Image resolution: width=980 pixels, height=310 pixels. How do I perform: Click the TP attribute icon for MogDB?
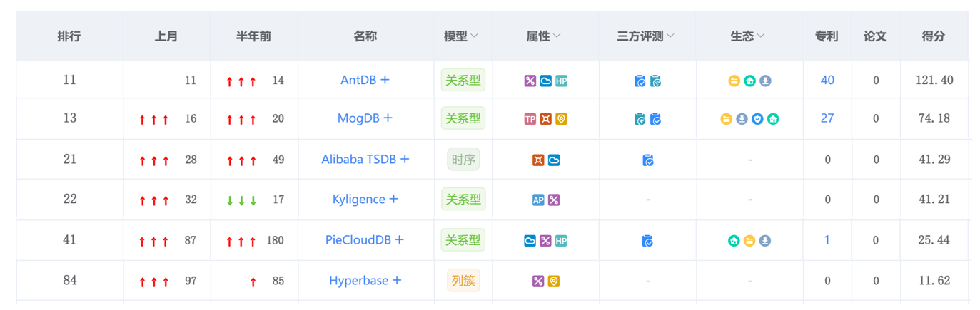coord(530,119)
